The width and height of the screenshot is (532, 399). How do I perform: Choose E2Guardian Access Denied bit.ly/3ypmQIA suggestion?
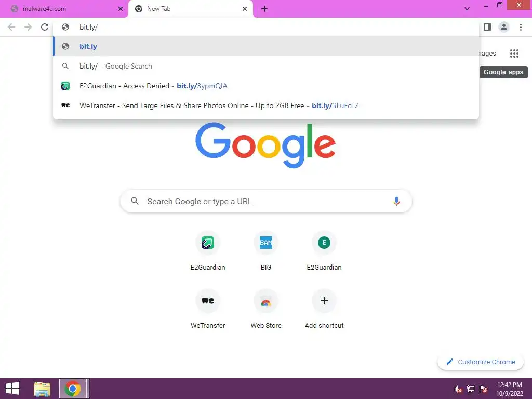266,86
